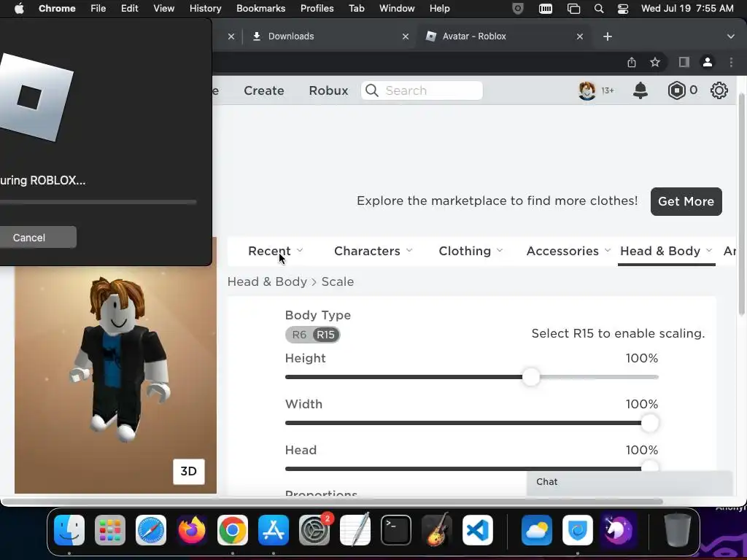Toggle the Chrome side panel icon
The height and width of the screenshot is (560, 747).
pyautogui.click(x=684, y=62)
